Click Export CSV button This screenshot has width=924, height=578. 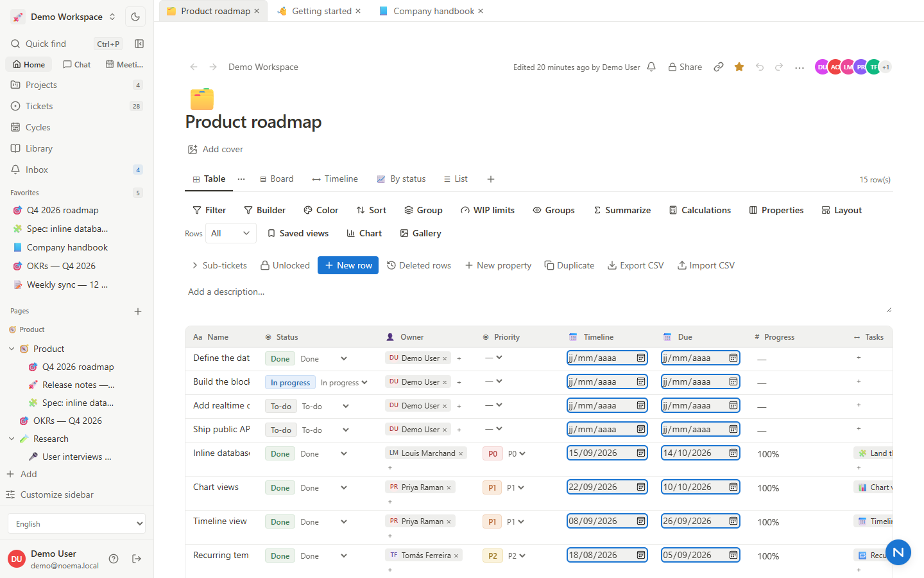pyautogui.click(x=636, y=265)
